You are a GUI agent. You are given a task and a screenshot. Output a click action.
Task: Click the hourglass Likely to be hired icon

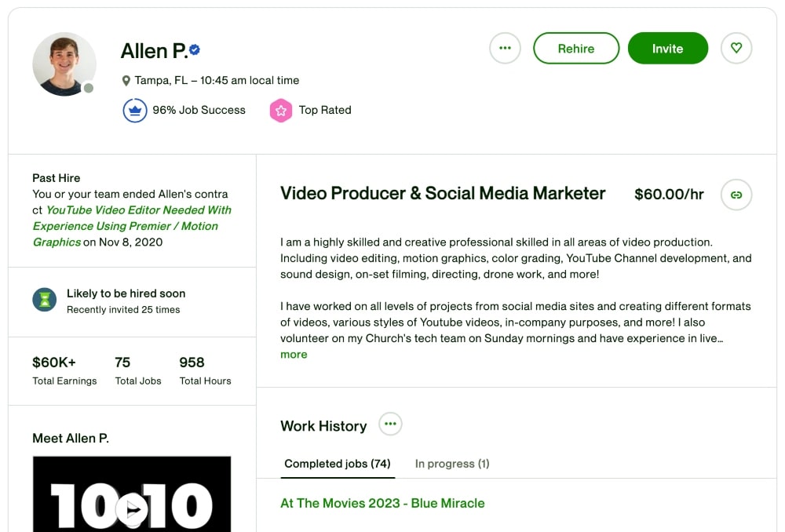point(45,299)
